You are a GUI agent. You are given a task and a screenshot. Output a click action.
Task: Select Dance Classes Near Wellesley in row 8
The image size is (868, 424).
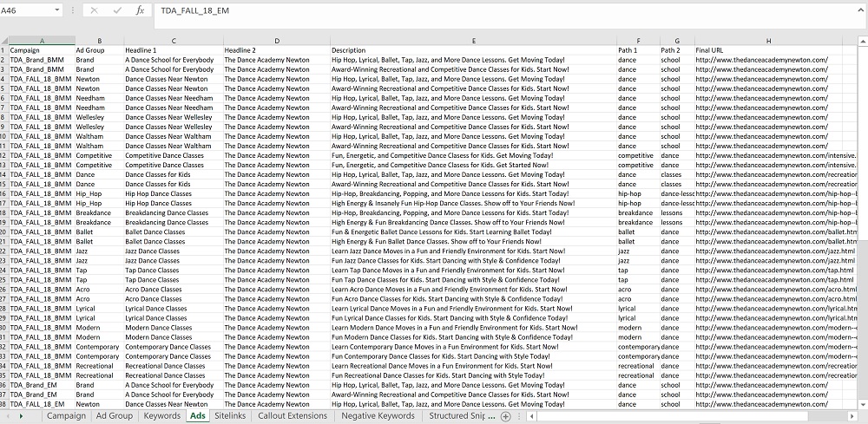174,117
